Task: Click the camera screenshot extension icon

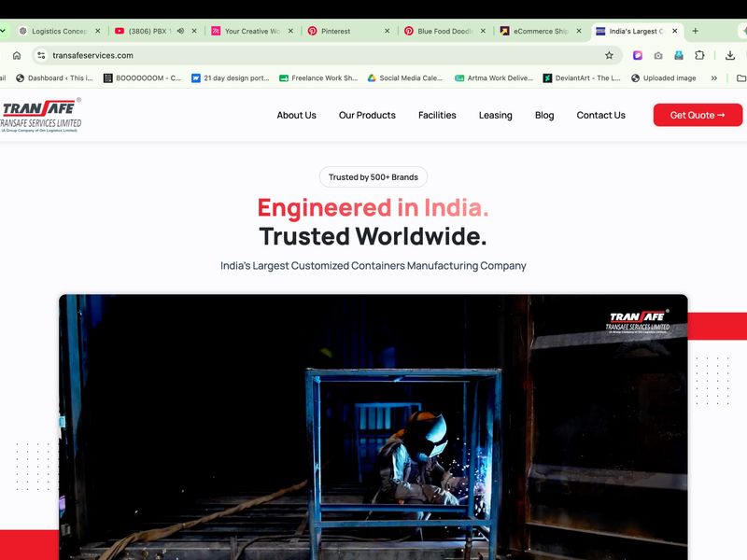Action: point(658,56)
